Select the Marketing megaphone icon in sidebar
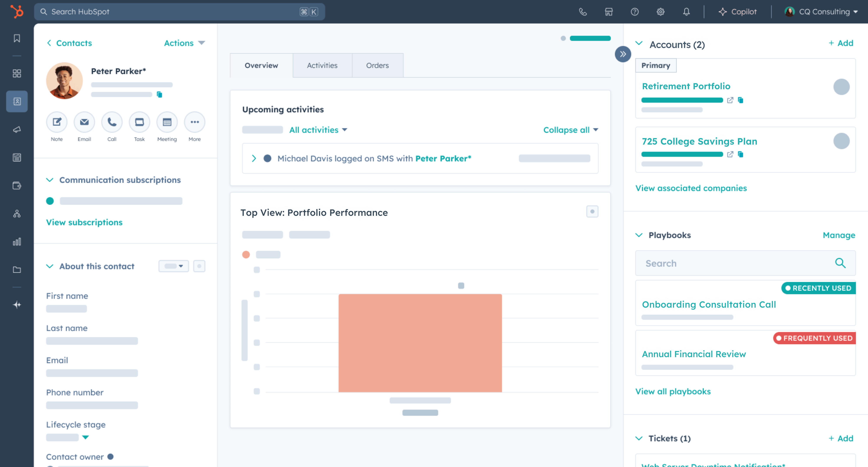The width and height of the screenshot is (868, 467). click(16, 129)
